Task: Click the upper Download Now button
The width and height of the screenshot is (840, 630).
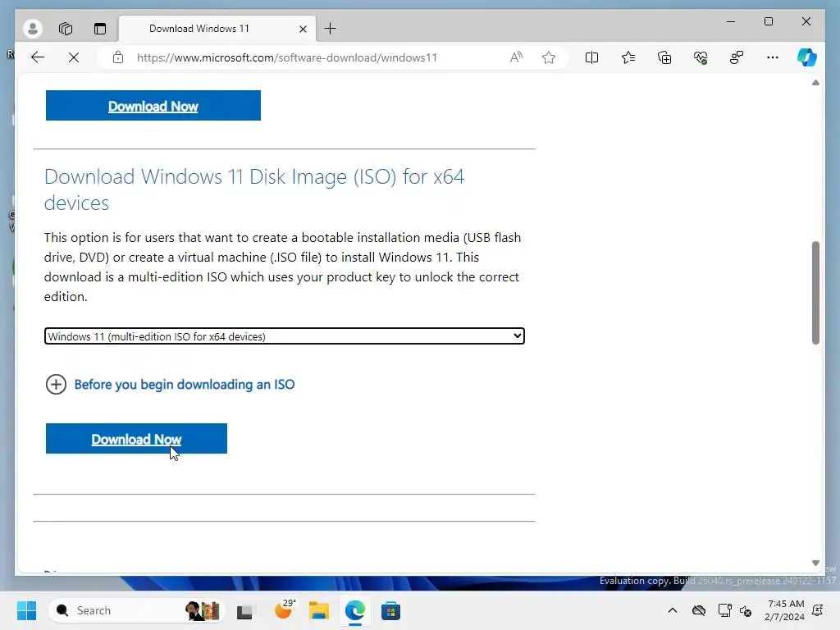Action: 153,106
